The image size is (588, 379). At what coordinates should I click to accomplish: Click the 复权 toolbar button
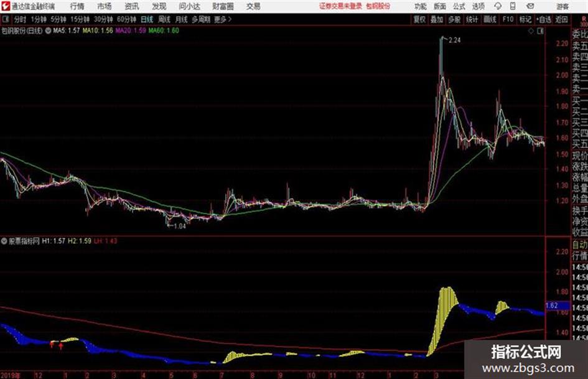(x=419, y=19)
